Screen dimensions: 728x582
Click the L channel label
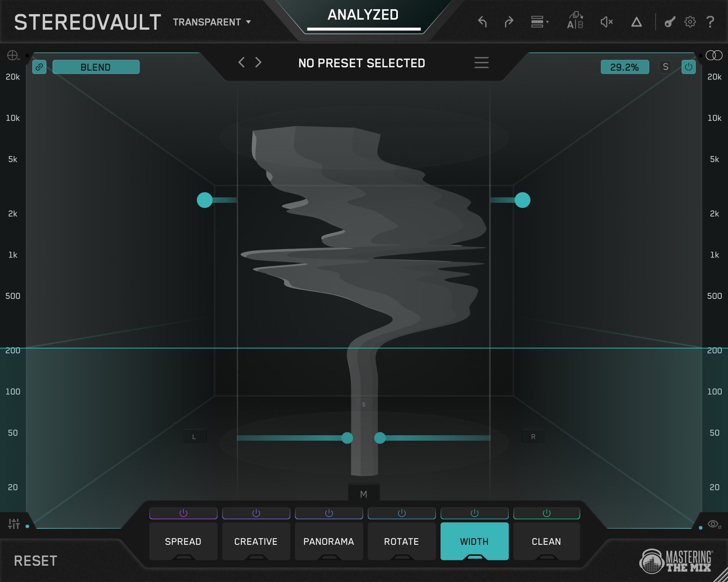click(x=194, y=436)
